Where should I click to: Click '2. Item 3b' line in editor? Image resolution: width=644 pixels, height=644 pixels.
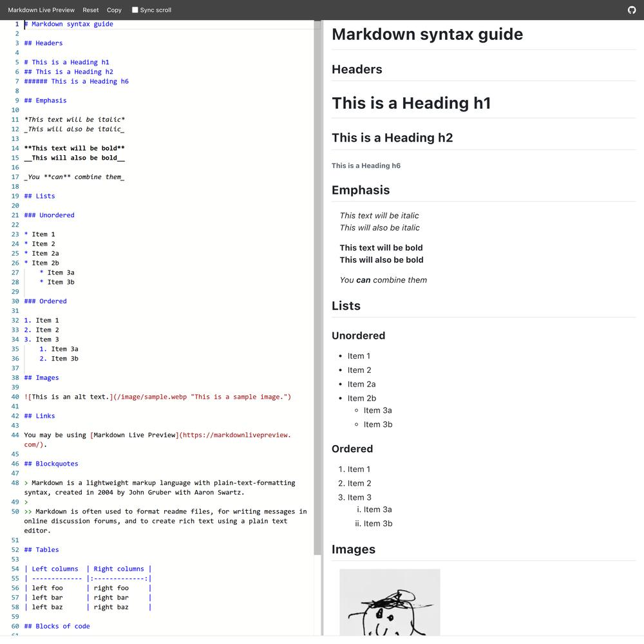(59, 359)
